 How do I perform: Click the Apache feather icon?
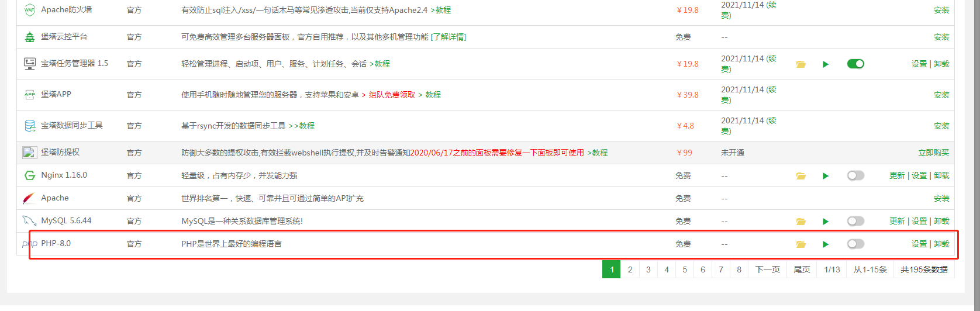[29, 198]
